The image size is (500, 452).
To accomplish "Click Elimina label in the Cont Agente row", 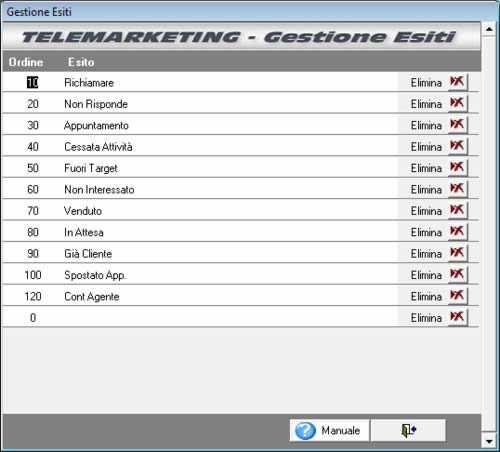I will coord(426,296).
